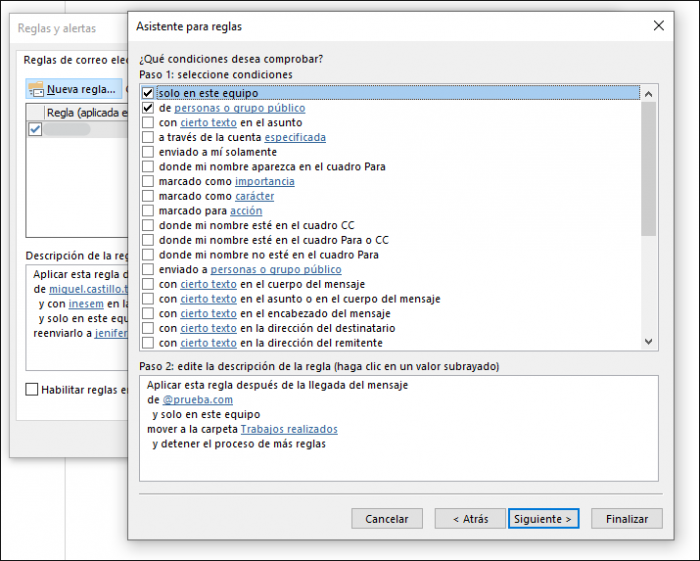Edit the 'Trabajos realizados' folder link

pos(289,429)
